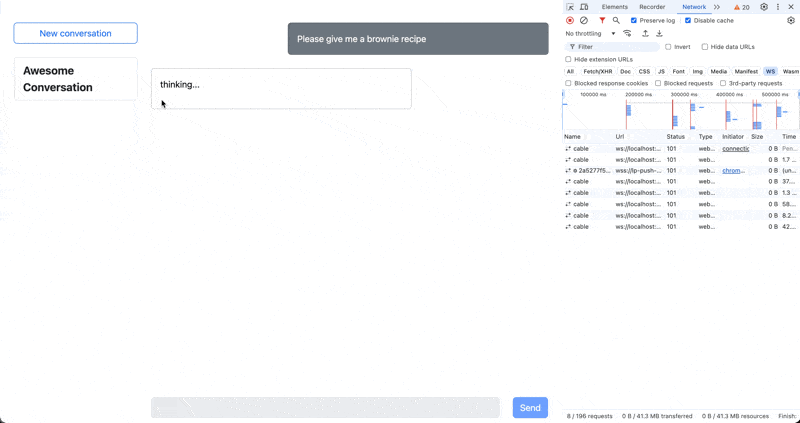Image resolution: width=800 pixels, height=423 pixels.
Task: Click the import HAR file upload icon
Action: (x=645, y=33)
